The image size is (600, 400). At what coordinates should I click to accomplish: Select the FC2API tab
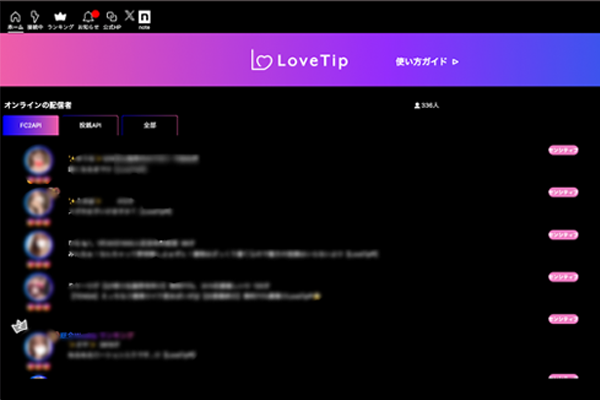(31, 125)
